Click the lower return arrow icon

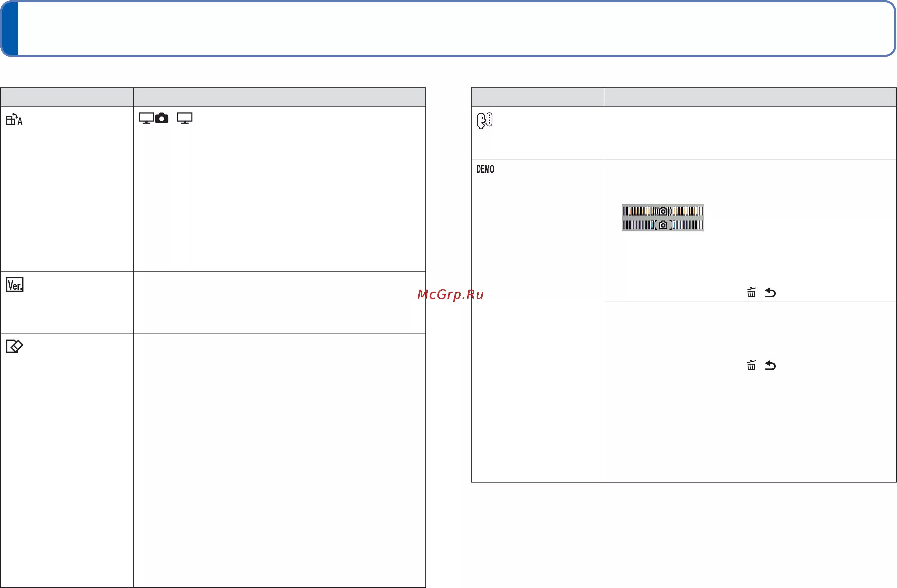(x=770, y=365)
